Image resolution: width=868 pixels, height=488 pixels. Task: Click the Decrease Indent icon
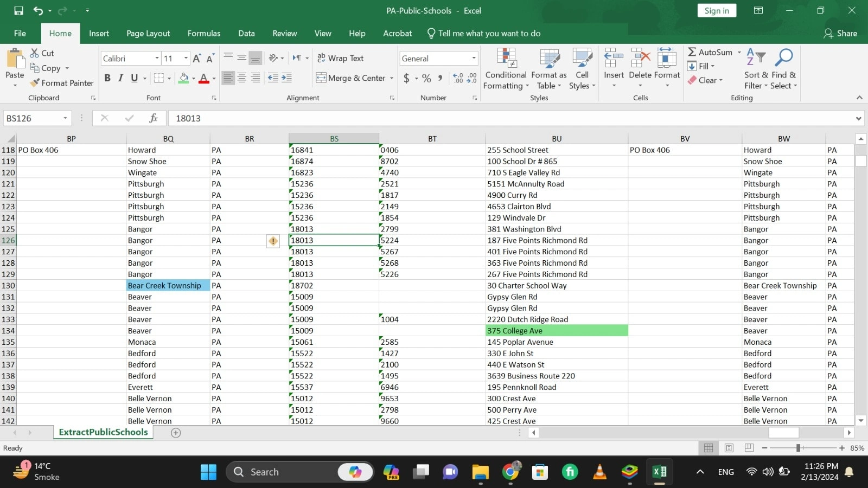click(273, 78)
